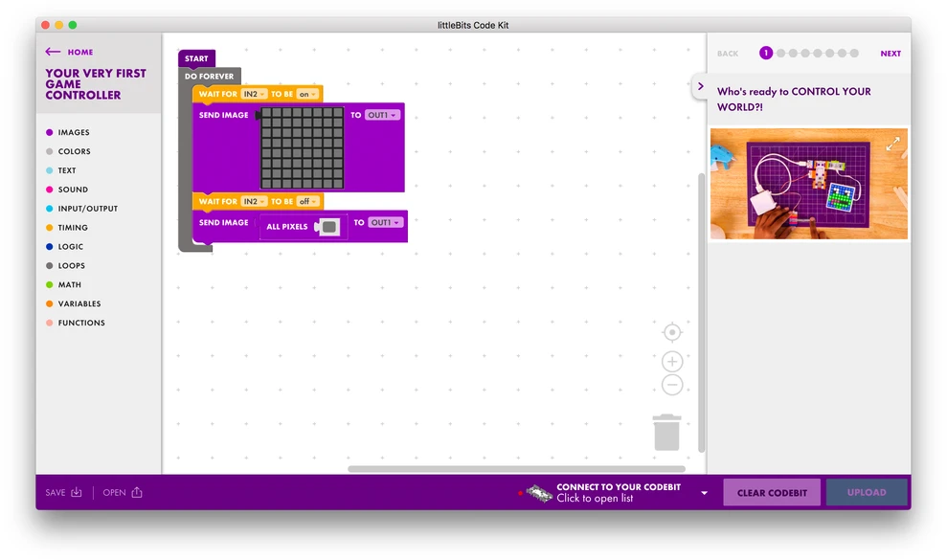Go back via the Home arrow
The width and height of the screenshot is (947, 560).
[x=53, y=52]
